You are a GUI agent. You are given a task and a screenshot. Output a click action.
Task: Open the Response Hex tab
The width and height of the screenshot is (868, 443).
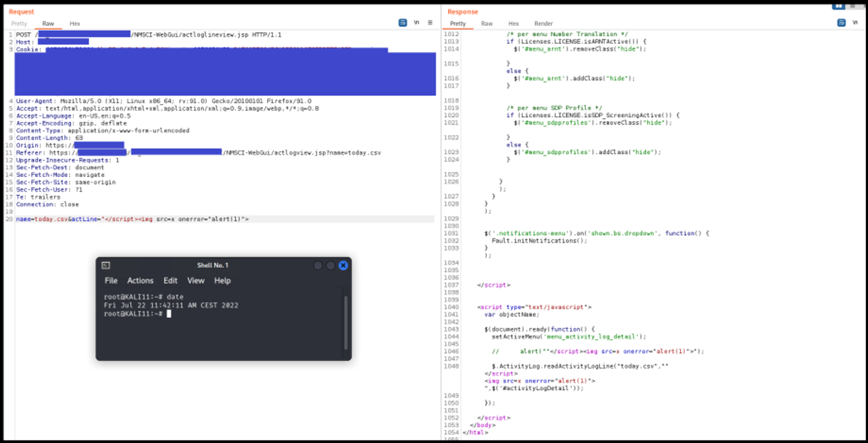(x=514, y=24)
